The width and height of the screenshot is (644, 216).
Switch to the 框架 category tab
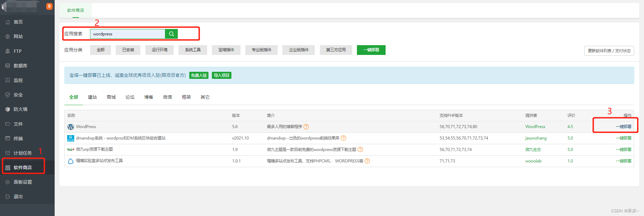pos(186,97)
